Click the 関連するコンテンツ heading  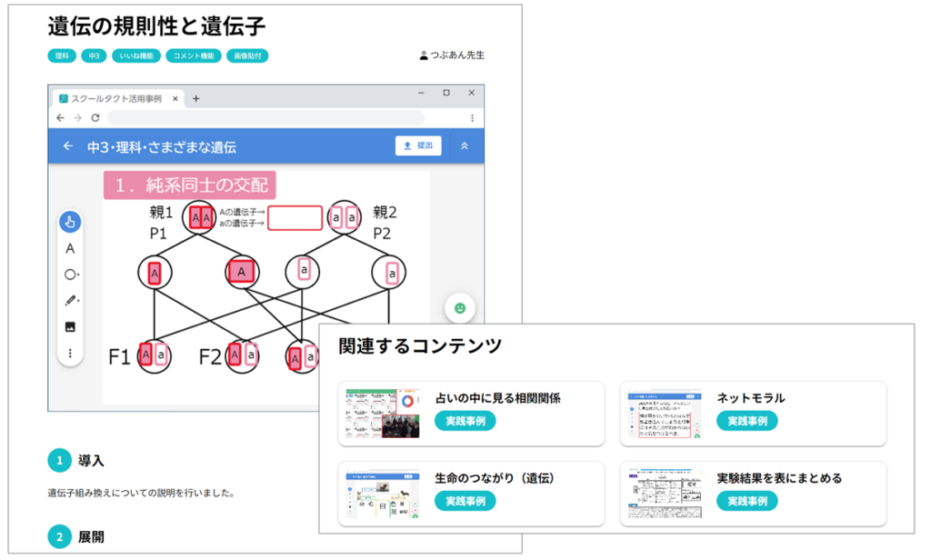point(420,346)
